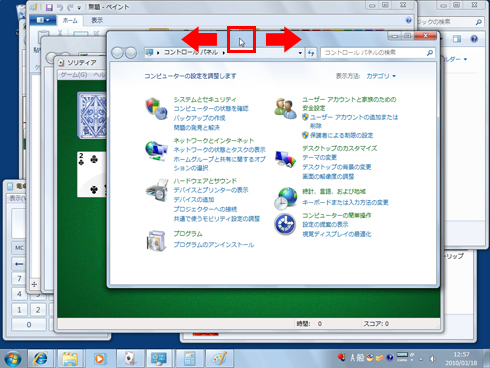This screenshot has height=368, width=490.
Task: Open the プログラム category icon
Action: pyautogui.click(x=156, y=240)
